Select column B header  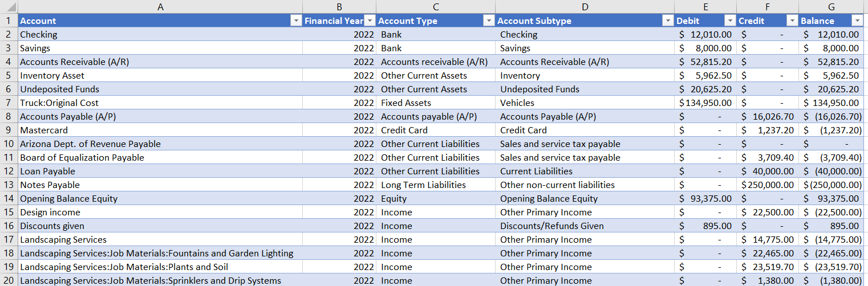pyautogui.click(x=339, y=6)
